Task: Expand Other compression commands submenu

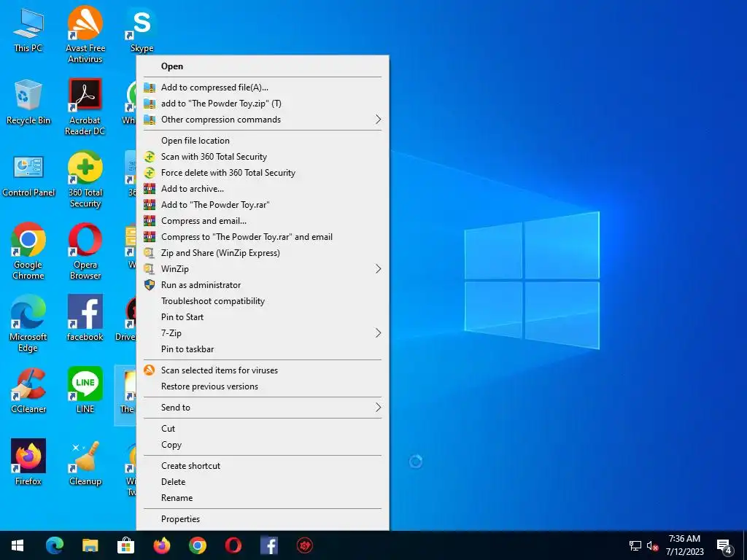Action: point(263,120)
